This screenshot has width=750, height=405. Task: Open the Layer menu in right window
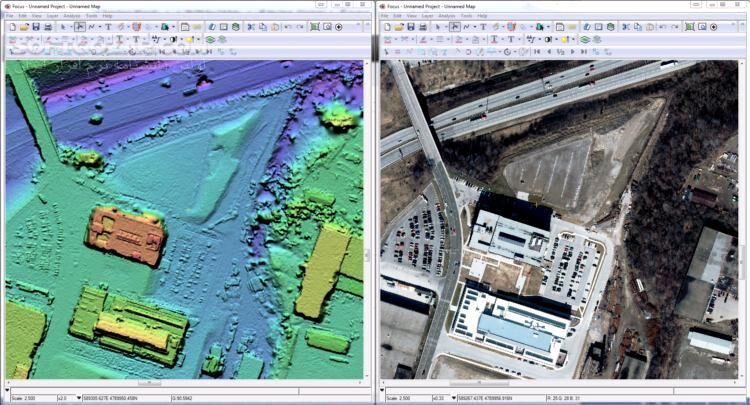(426, 16)
